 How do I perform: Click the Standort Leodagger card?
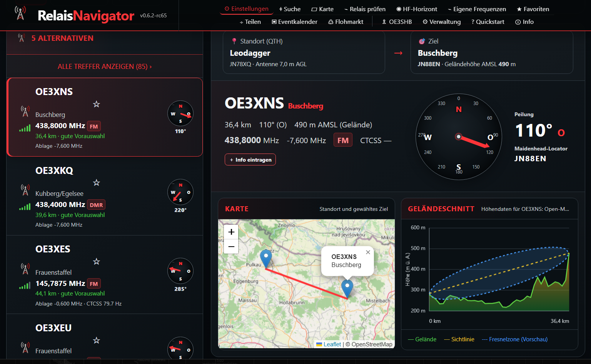[x=304, y=53]
